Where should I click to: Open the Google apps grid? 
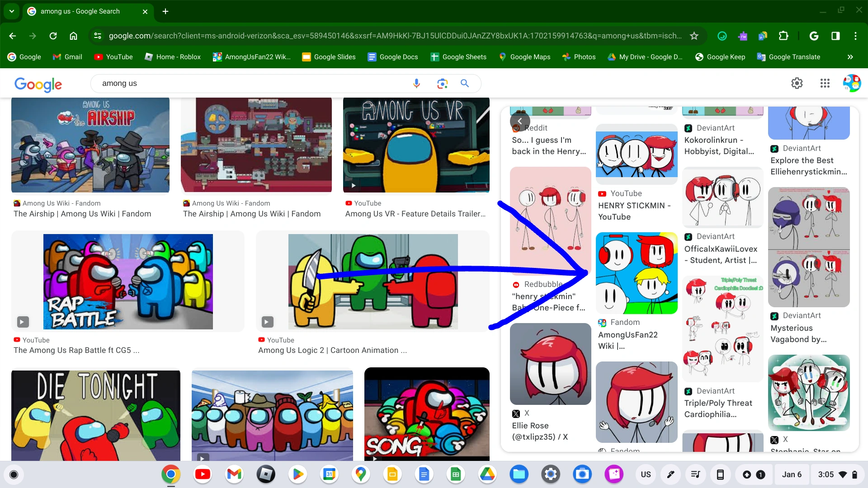point(825,83)
